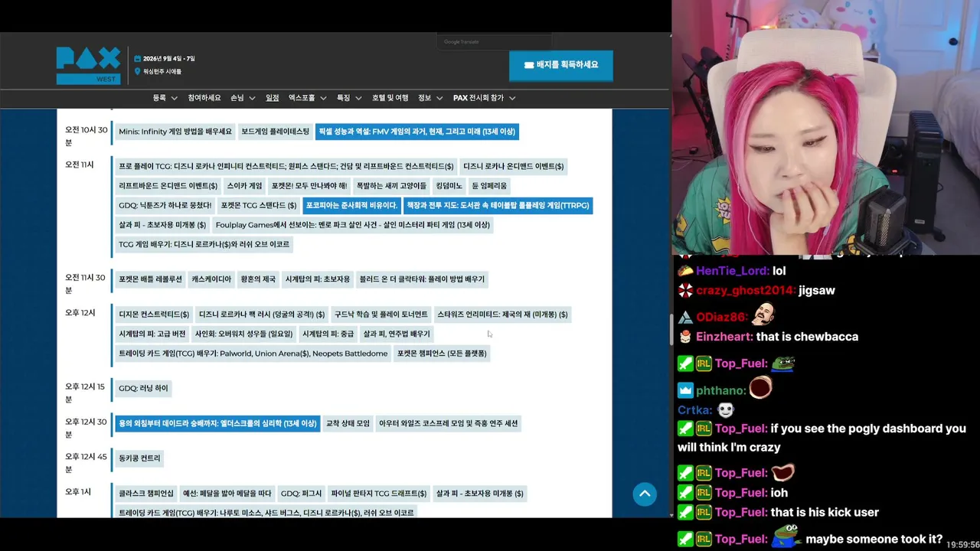Image resolution: width=980 pixels, height=551 pixels.
Task: Open '사인회: 오버워치 성우들 (일요일)' event
Action: [244, 334]
